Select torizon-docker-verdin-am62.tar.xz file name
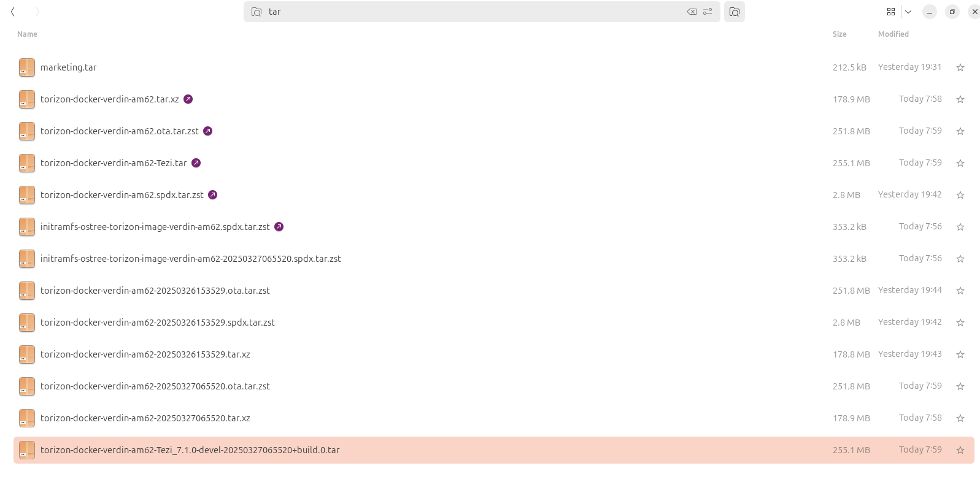The width and height of the screenshot is (980, 501). (110, 99)
